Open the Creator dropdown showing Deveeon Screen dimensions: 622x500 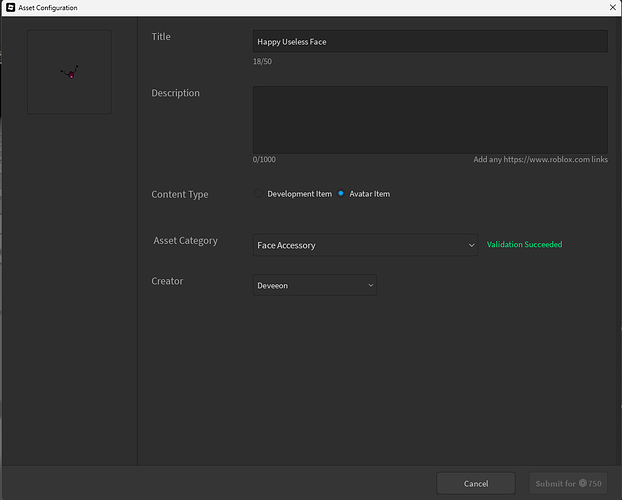(315, 285)
